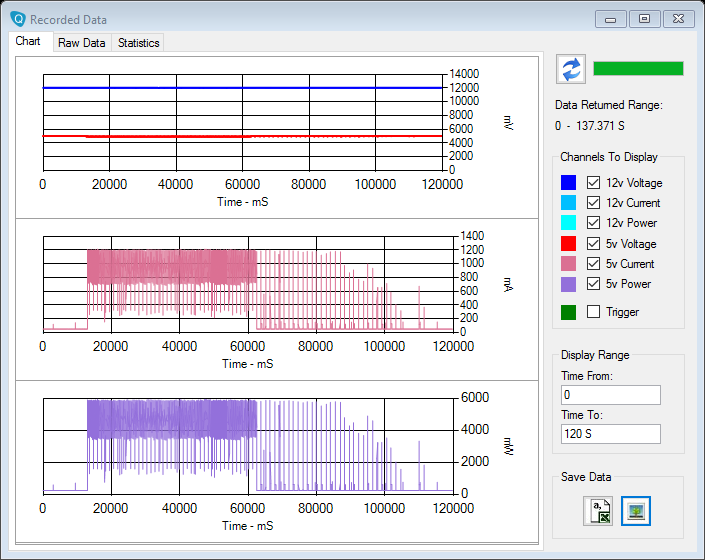Open the Statistics tab
Image resolution: width=705 pixels, height=560 pixels.
pyautogui.click(x=138, y=43)
